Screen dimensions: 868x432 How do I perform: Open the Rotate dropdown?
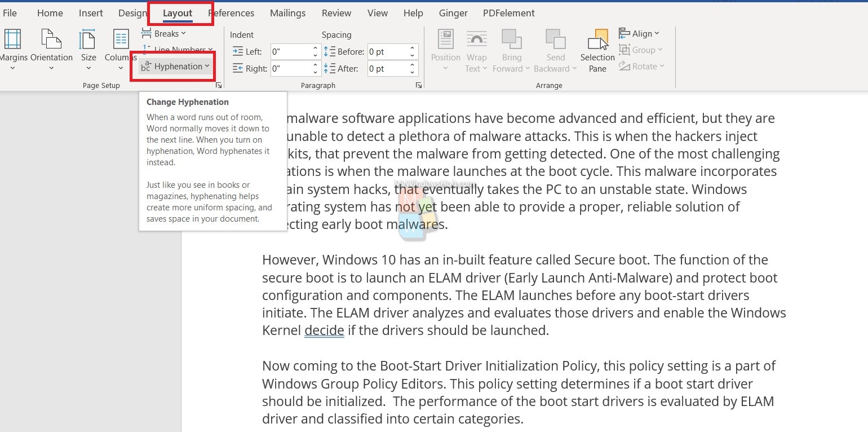click(642, 67)
